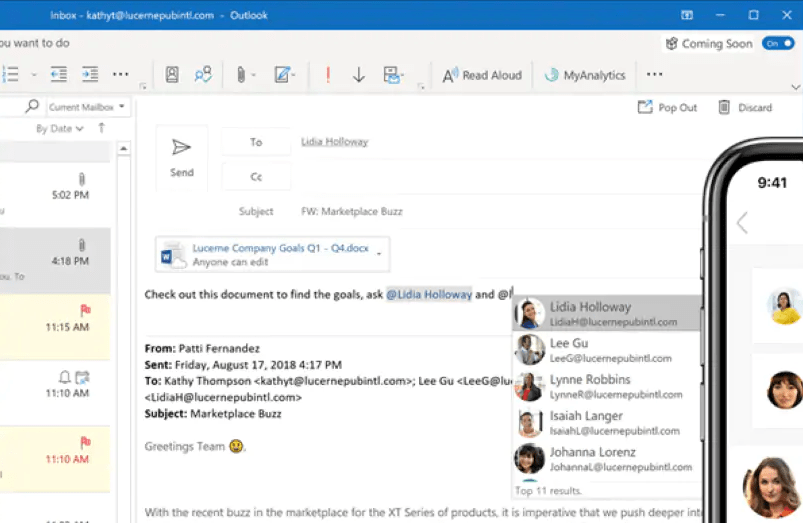Increase indent of the paragraph
The image size is (803, 523).
click(x=90, y=75)
